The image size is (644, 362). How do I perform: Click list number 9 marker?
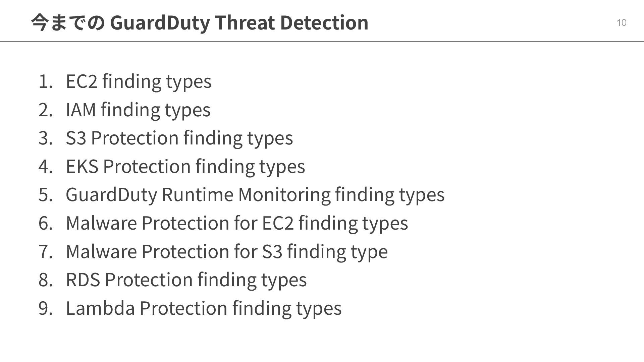(46, 308)
